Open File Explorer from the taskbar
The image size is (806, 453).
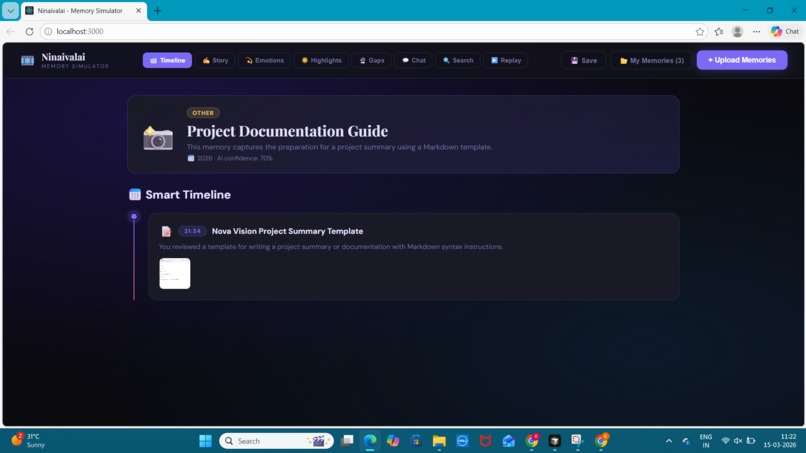pyautogui.click(x=439, y=441)
